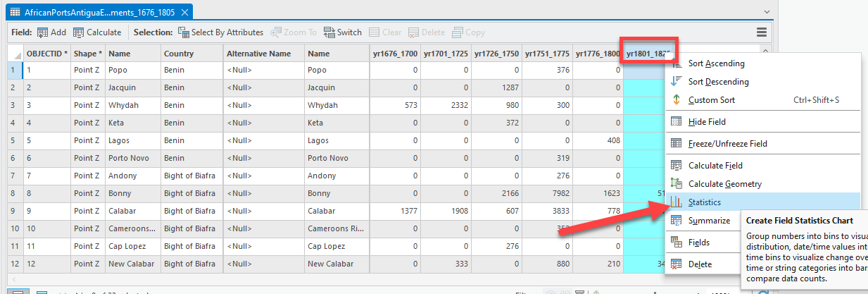
Task: Select row 8 header for Bonny
Action: (x=12, y=193)
